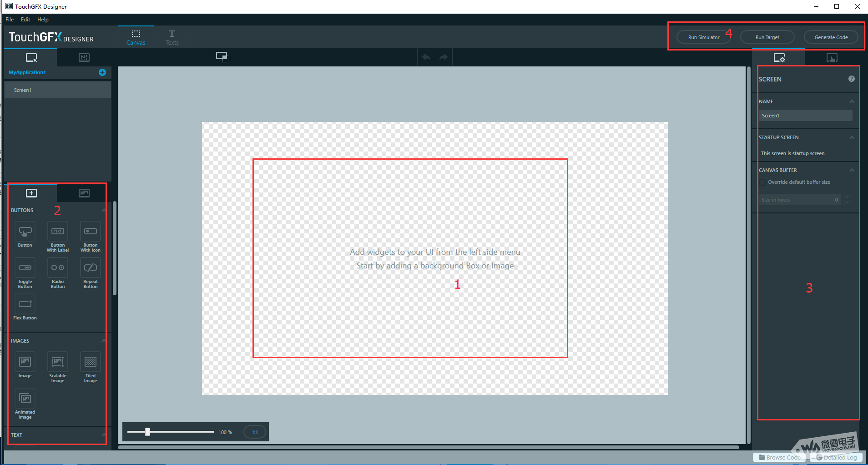The image size is (868, 465).
Task: Select Screen1 in the screens list
Action: [x=58, y=90]
